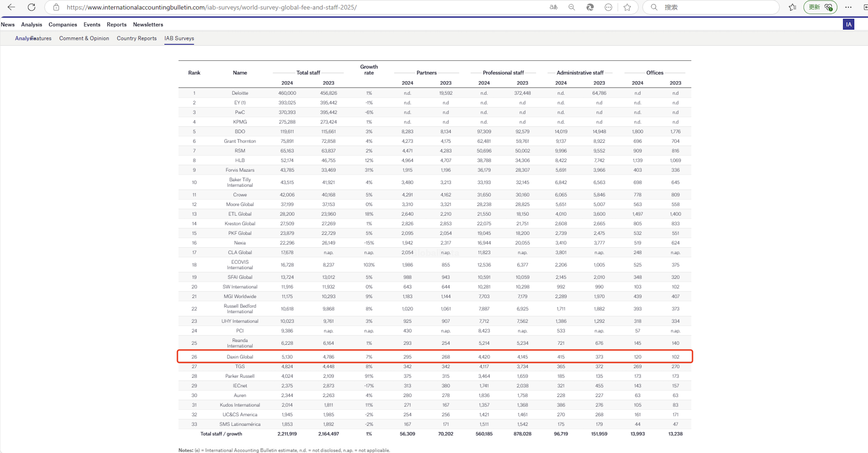The height and width of the screenshot is (453, 868).
Task: Click the Forvis Mazars name cell
Action: [x=240, y=170]
